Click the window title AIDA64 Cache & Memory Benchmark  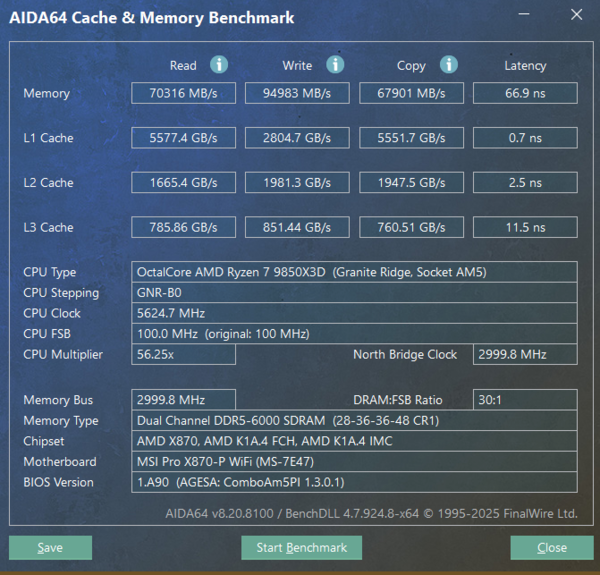click(152, 18)
